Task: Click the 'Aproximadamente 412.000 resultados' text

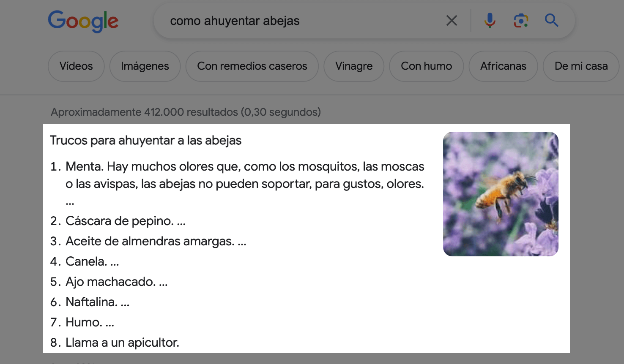Action: 186,112
